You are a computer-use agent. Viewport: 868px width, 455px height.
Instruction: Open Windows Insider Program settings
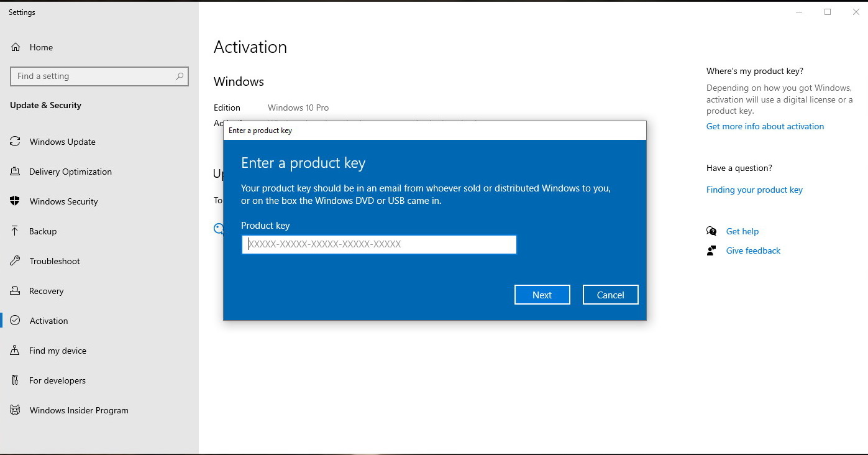99,410
